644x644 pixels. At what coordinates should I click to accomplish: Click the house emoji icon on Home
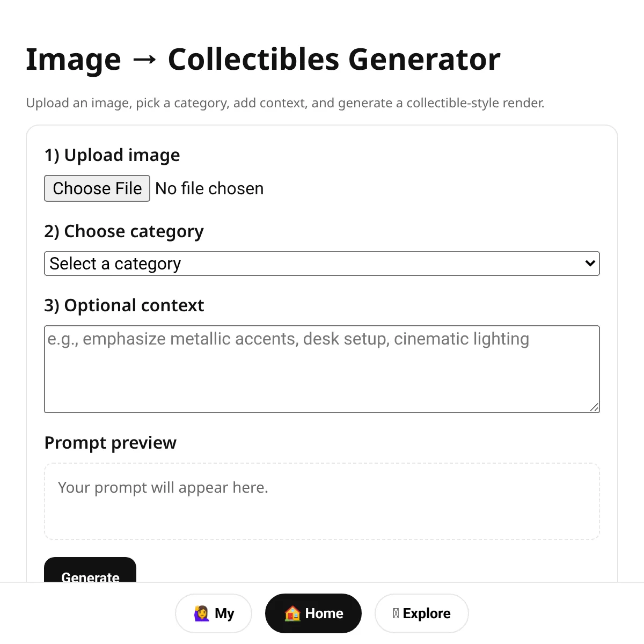click(x=292, y=613)
